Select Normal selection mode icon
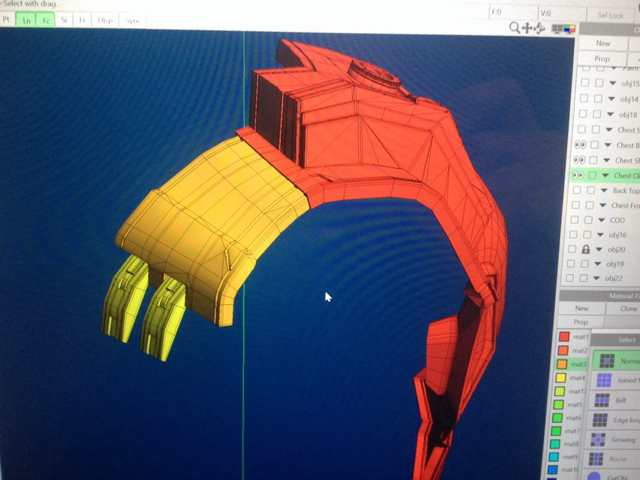 tap(607, 361)
